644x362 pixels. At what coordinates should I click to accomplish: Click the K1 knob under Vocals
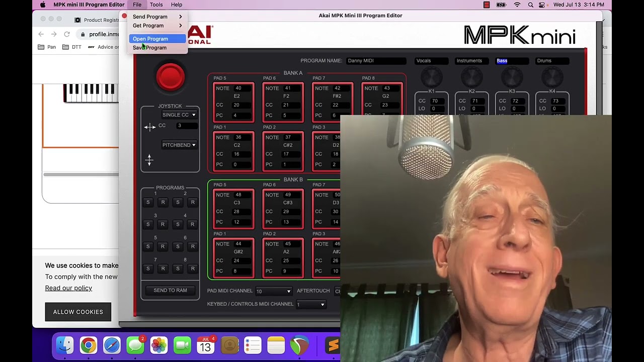coord(431,77)
